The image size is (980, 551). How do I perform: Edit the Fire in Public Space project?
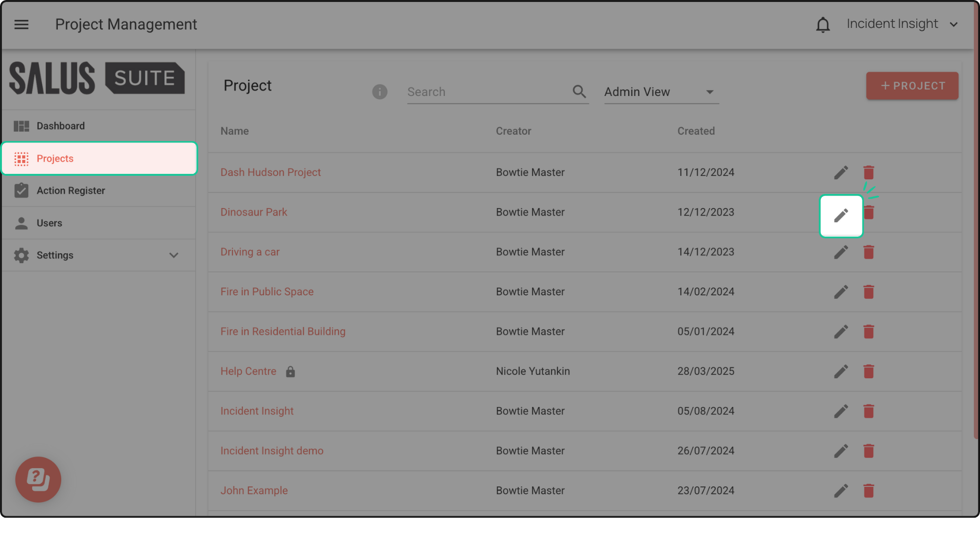[841, 292]
